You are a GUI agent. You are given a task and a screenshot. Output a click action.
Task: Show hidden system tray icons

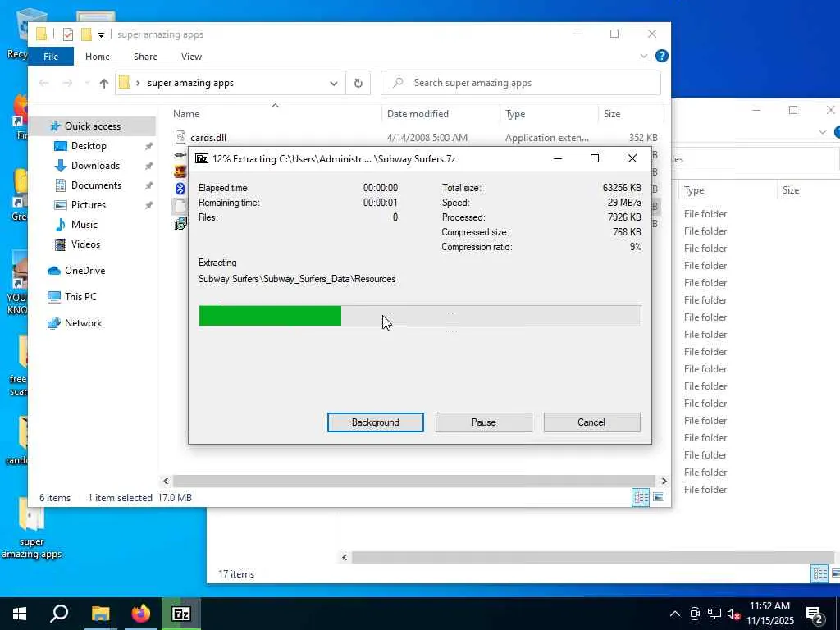[675, 614]
